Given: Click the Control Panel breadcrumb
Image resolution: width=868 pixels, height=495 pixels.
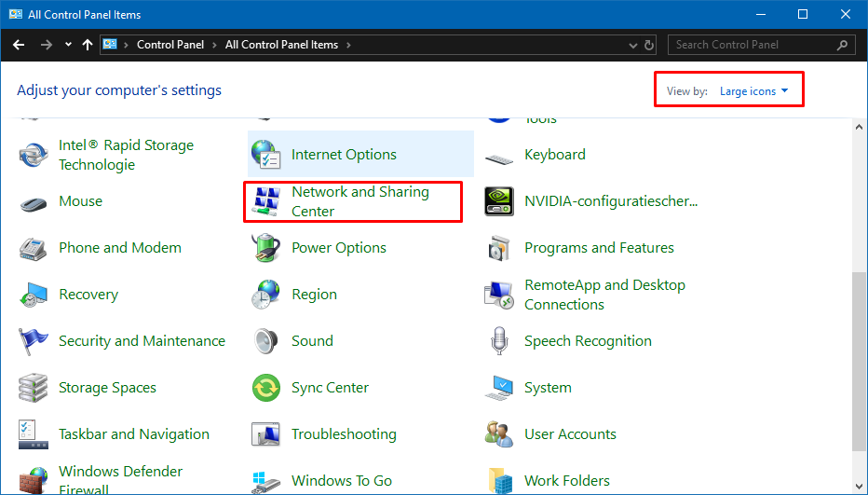Looking at the screenshot, I should pyautogui.click(x=170, y=45).
